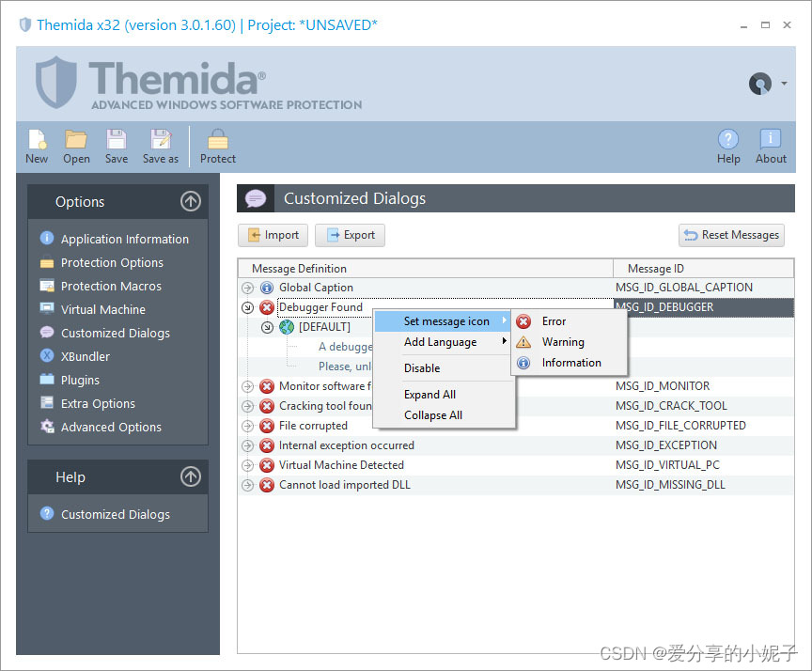
Task: Click the Save as toolbar icon
Action: tap(161, 147)
